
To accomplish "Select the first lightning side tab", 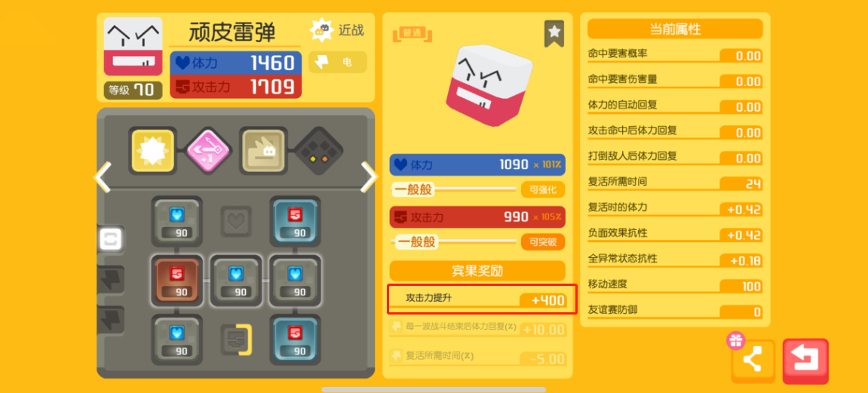I will click(111, 279).
